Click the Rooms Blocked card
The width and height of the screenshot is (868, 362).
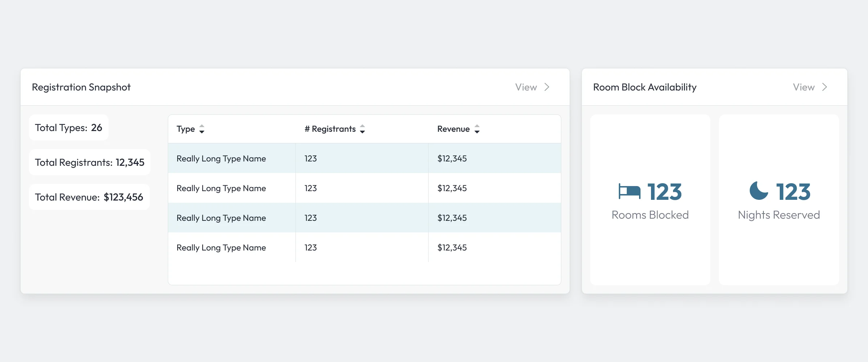coord(650,200)
